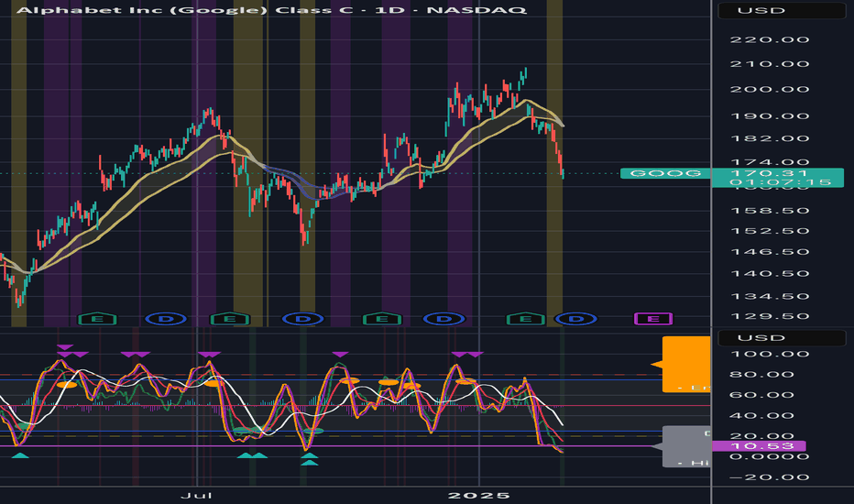The height and width of the screenshot is (504, 854).
Task: Click the 182.00 price axis label
Action: coord(770,138)
